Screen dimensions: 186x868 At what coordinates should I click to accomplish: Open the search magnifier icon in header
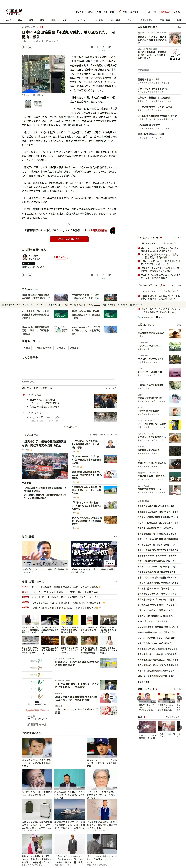(149, 12)
